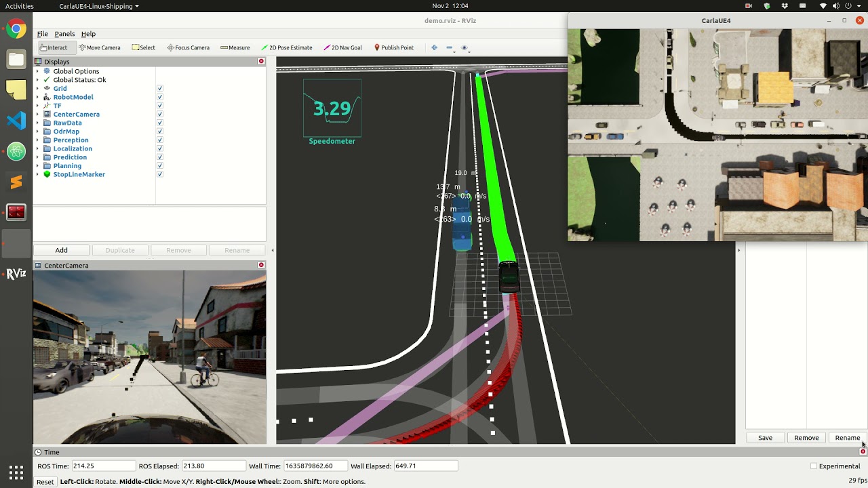Uncheck the Perception checkbox
This screenshot has width=868, height=488.
(x=160, y=140)
